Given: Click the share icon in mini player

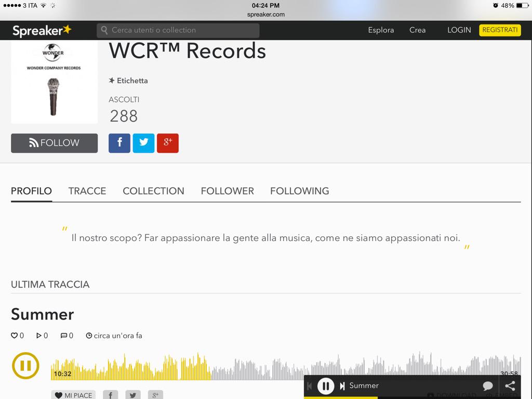Looking at the screenshot, I should coord(510,386).
